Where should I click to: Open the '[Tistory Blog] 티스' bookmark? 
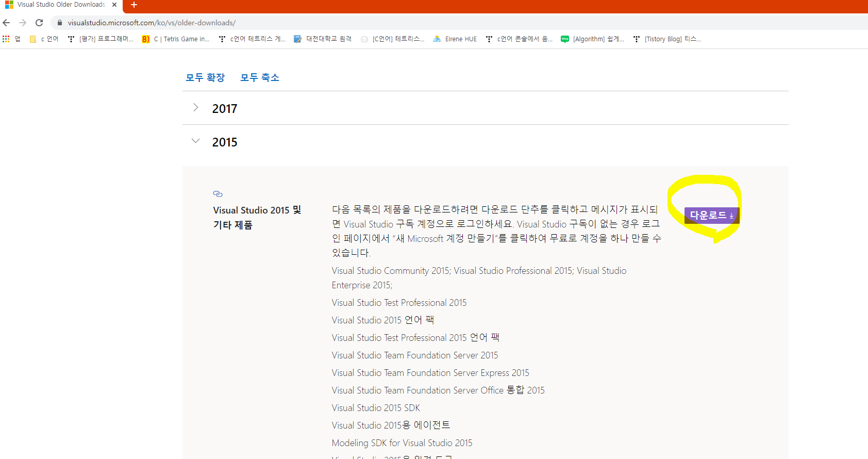click(667, 39)
